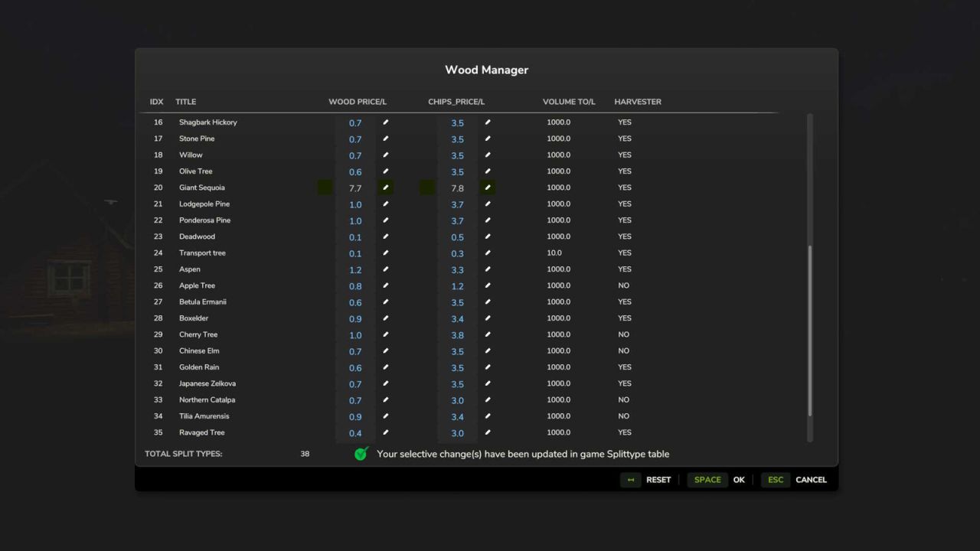Click the wood price value of Giant Sequoia
The height and width of the screenshot is (551, 980).
tap(354, 187)
